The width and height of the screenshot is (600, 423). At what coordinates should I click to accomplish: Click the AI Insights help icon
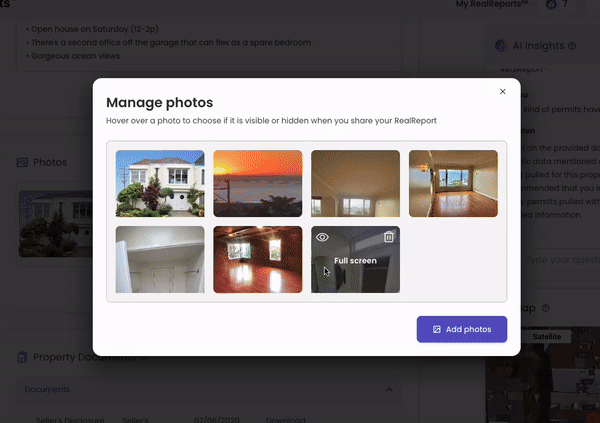pyautogui.click(x=572, y=46)
